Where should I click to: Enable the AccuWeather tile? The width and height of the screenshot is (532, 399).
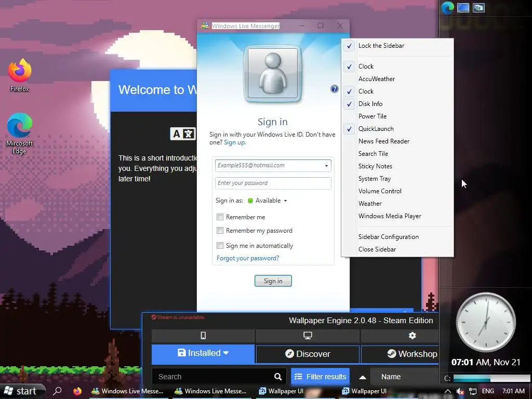tap(397, 79)
